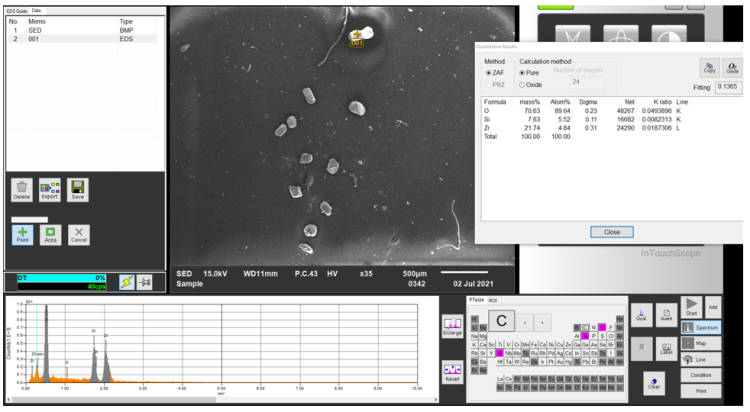Toggle iron (Fe) in the periodic table
750x412 pixels.
click(x=534, y=345)
